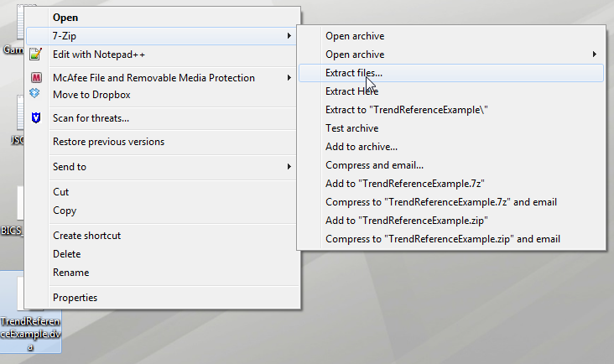Choose Compress and email...

point(374,165)
